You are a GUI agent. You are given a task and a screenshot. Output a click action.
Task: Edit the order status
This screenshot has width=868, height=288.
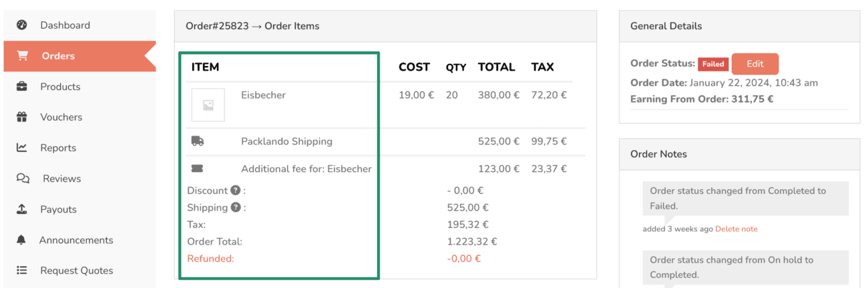[755, 64]
